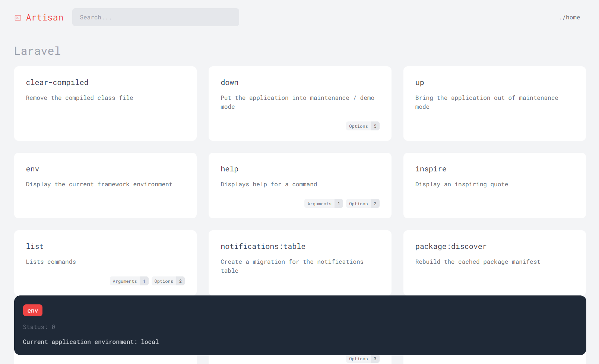Screen dimensions: 599x364
Task: Click the Arguments 1 badge on help
Action: click(x=324, y=204)
